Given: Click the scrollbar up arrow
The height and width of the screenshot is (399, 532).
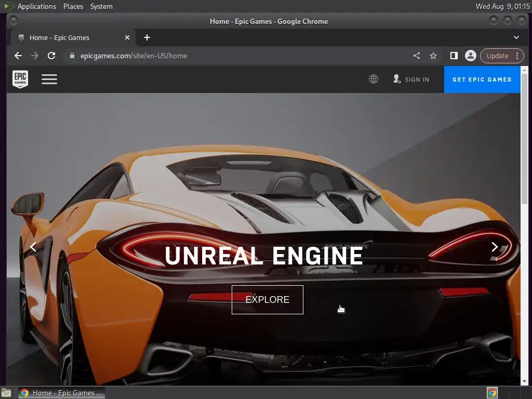Looking at the screenshot, I should click(x=524, y=70).
